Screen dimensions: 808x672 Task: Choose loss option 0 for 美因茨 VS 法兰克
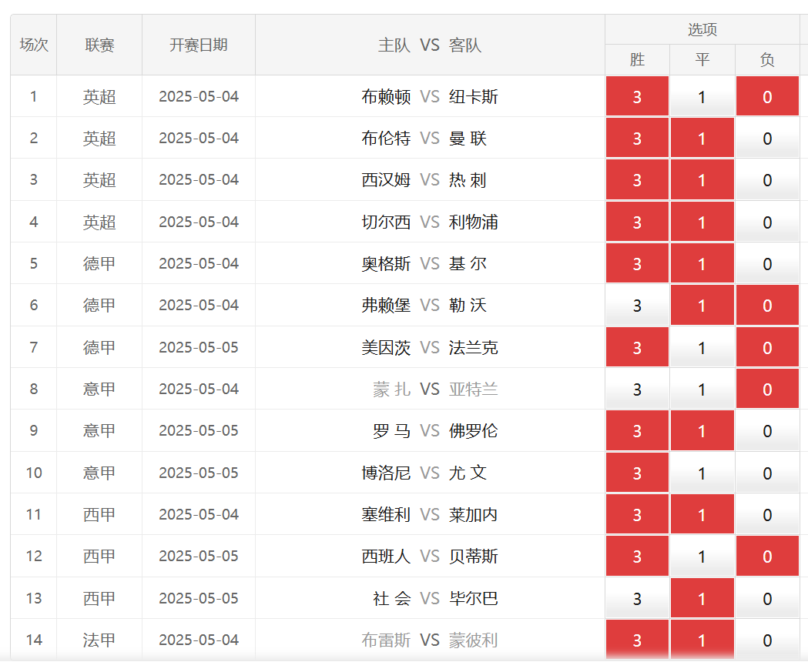coord(767,347)
